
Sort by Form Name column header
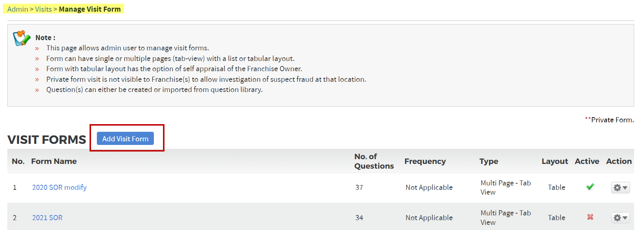[x=54, y=161]
